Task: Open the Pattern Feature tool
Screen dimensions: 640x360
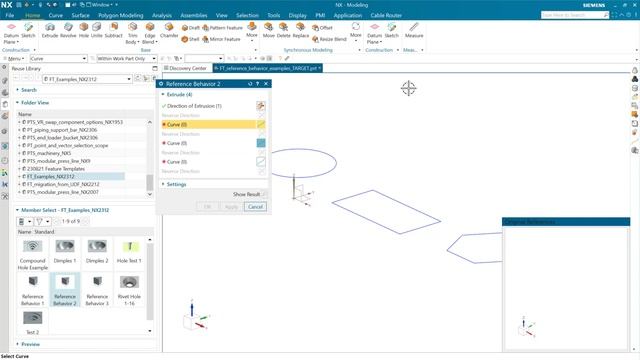Action: tap(222, 28)
